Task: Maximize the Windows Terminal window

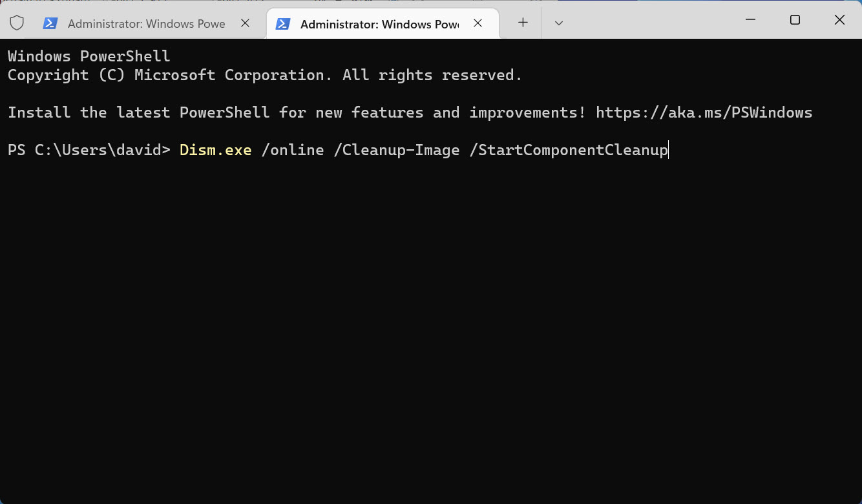Action: [795, 20]
